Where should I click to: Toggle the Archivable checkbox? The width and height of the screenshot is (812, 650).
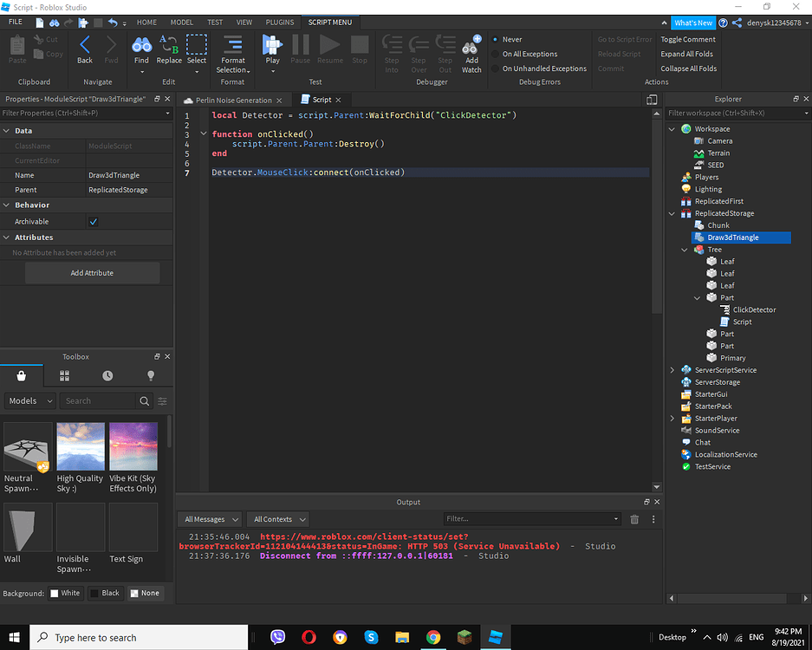(94, 222)
